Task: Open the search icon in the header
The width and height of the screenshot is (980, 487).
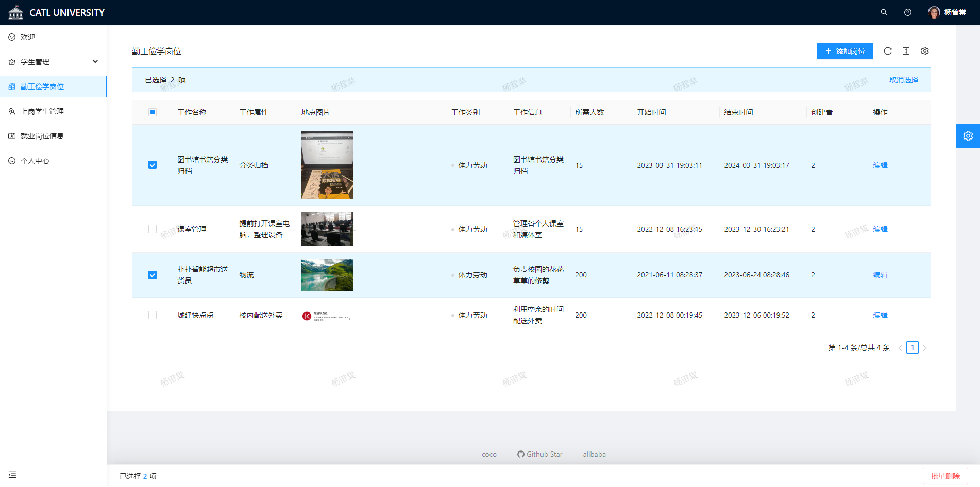Action: (884, 12)
